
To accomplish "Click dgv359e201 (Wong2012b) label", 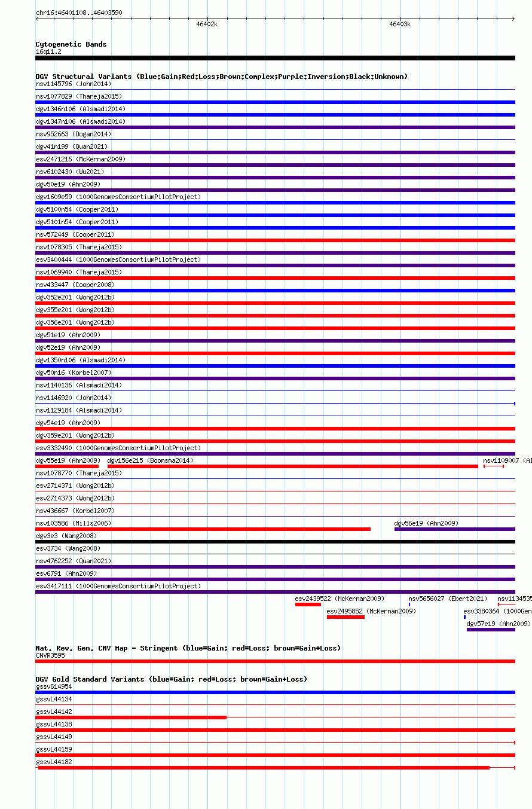I will tap(75, 435).
